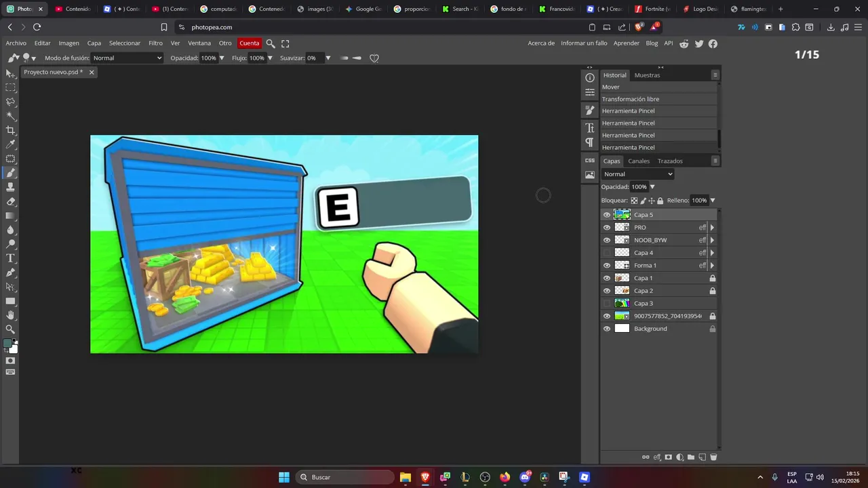
Task: Open the Filtro menu
Action: (x=156, y=43)
